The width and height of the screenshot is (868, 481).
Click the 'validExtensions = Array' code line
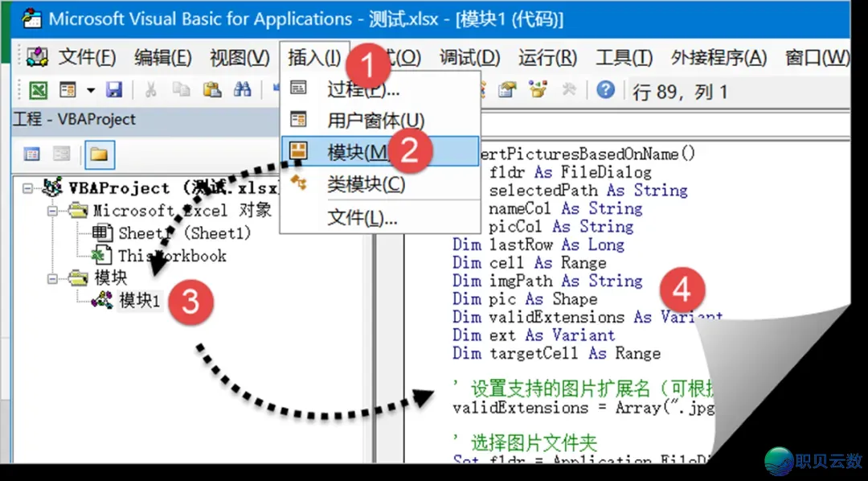(583, 409)
